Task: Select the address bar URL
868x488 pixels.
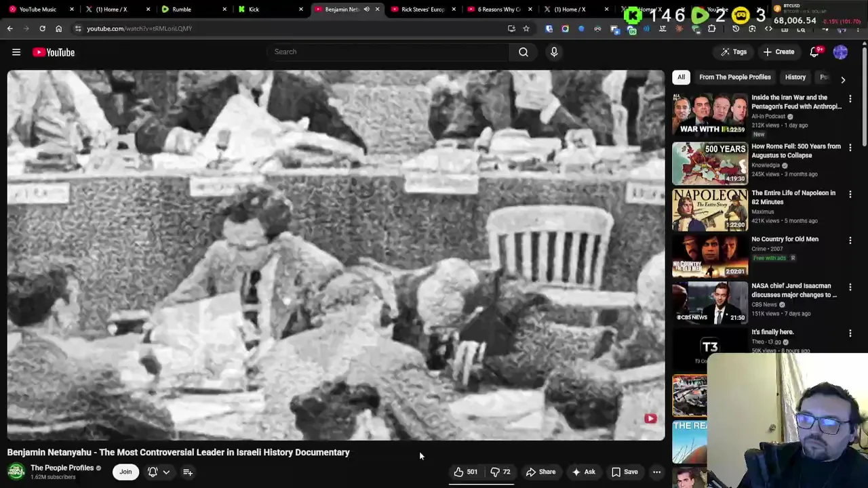Action: (x=139, y=28)
